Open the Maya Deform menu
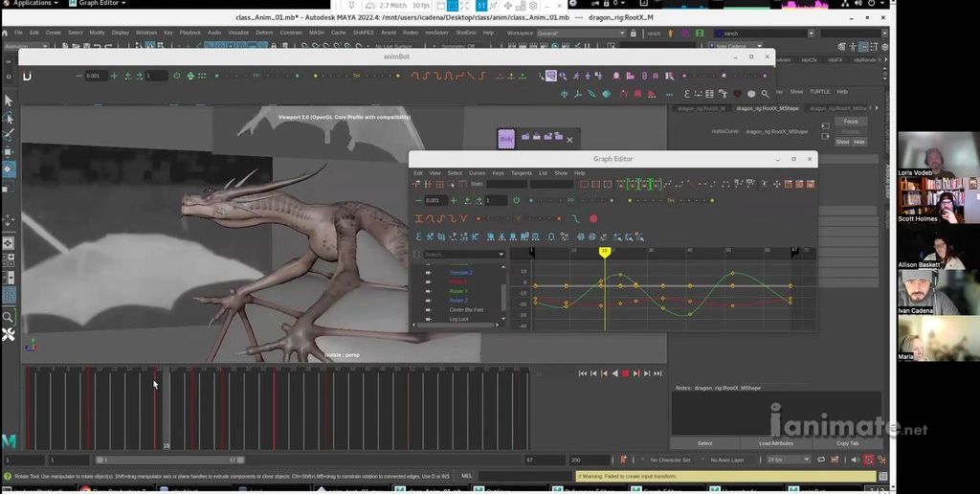 (x=264, y=33)
